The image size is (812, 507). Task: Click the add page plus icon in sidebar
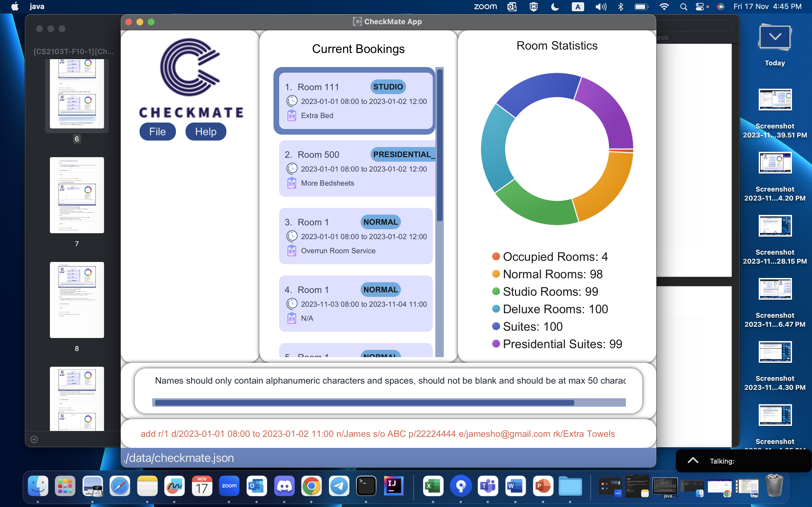tap(34, 439)
